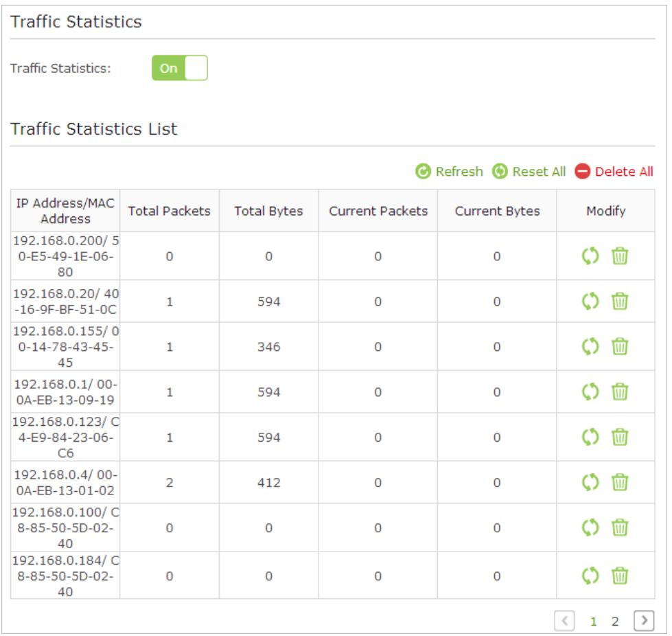
Task: Click the Traffic Statistics: field label
Action: 60,68
